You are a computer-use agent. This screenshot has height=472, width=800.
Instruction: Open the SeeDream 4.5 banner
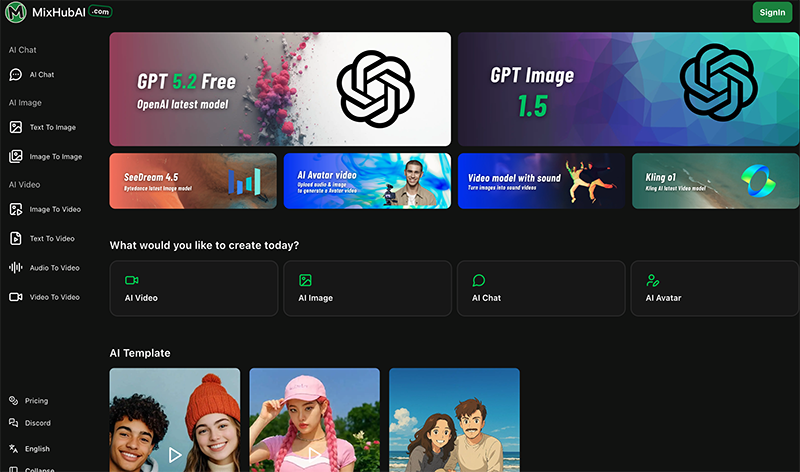(193, 181)
